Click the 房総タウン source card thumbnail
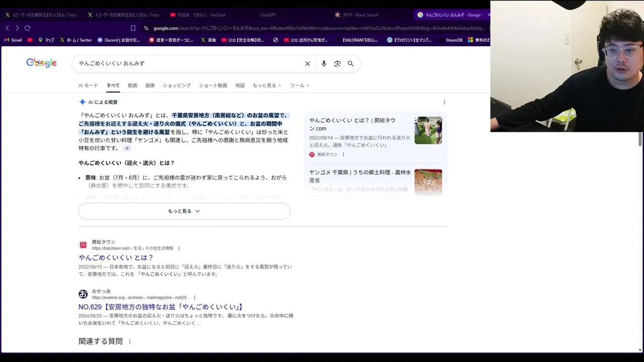Screen dimensions: 644x362 tap(428, 130)
